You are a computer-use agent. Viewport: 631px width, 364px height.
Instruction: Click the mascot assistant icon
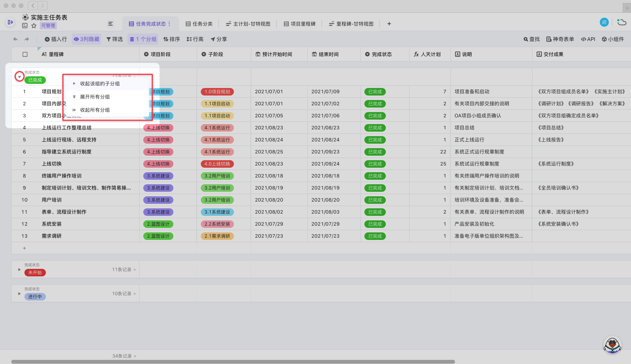(x=612, y=344)
